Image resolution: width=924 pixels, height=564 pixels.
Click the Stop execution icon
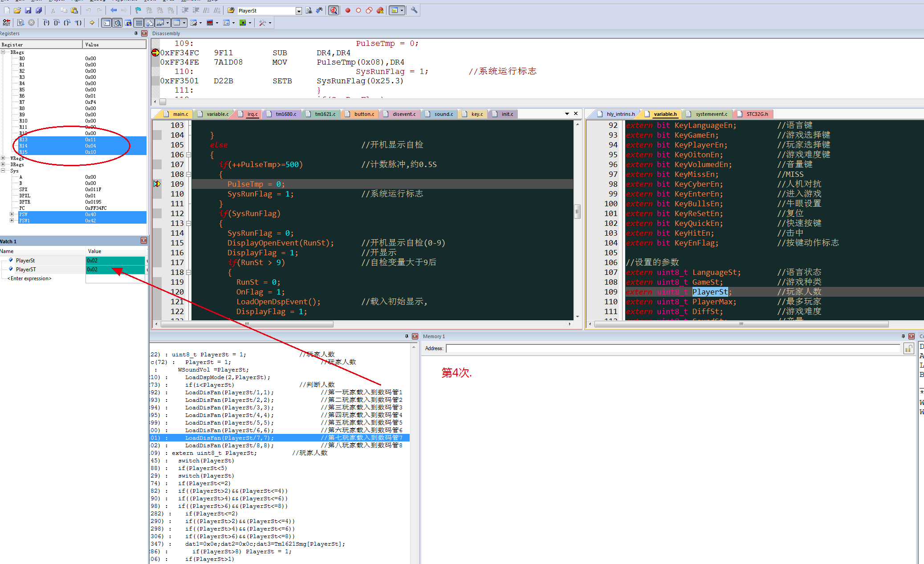pos(31,23)
